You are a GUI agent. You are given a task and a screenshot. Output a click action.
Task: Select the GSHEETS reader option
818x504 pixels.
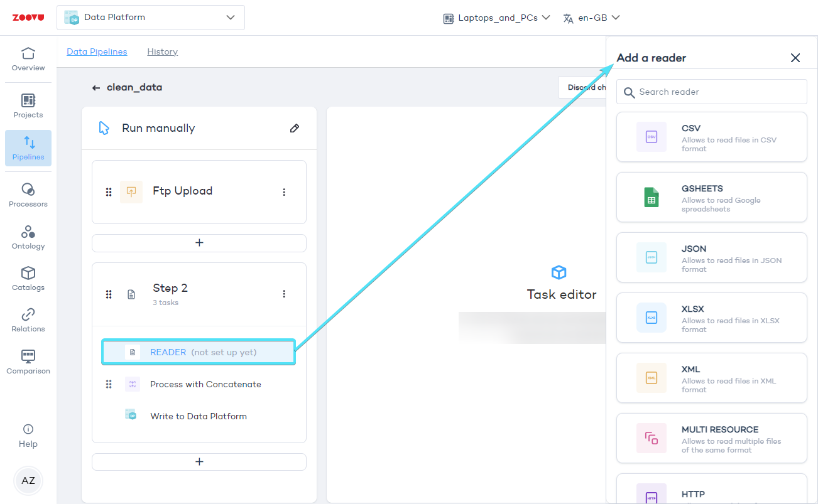711,197
